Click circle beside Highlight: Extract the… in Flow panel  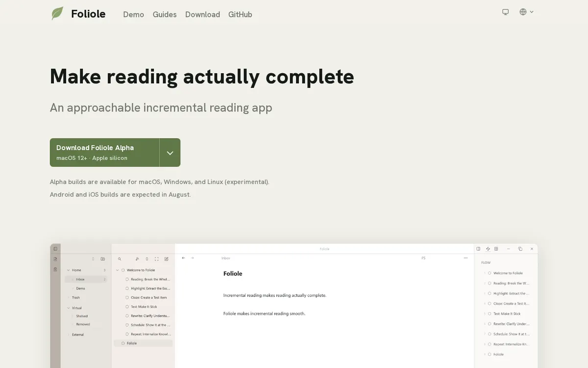point(490,293)
